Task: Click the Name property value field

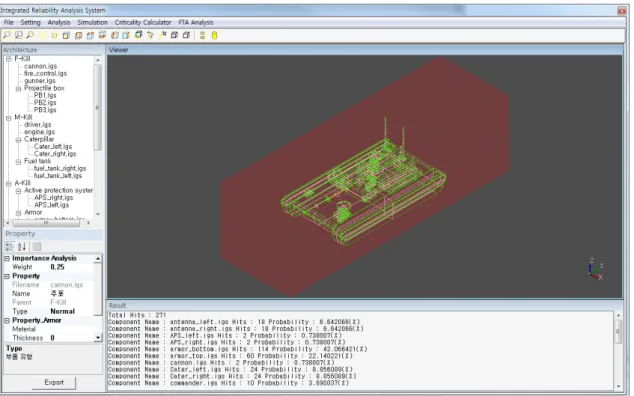Action: click(72, 294)
